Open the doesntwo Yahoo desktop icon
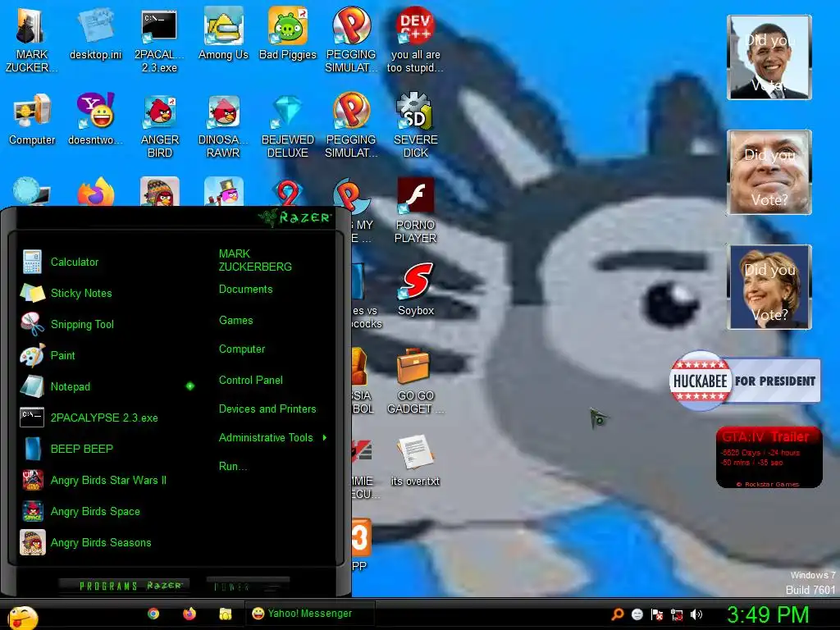 (95, 119)
